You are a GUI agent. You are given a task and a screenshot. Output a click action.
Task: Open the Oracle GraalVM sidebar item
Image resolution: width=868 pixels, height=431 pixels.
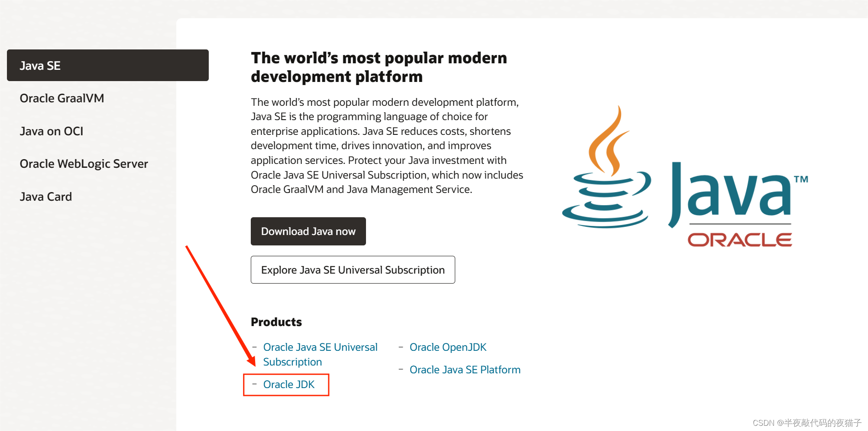coord(62,98)
